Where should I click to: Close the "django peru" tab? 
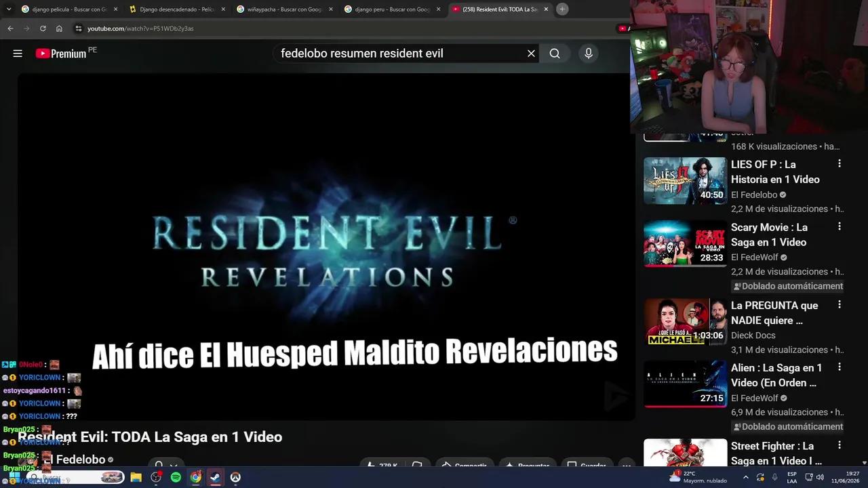click(x=438, y=9)
